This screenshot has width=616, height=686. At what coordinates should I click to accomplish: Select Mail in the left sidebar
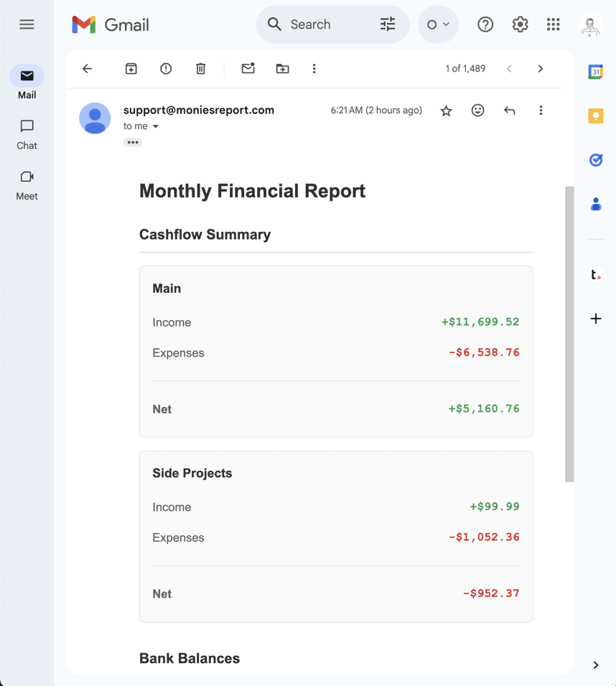(x=27, y=83)
